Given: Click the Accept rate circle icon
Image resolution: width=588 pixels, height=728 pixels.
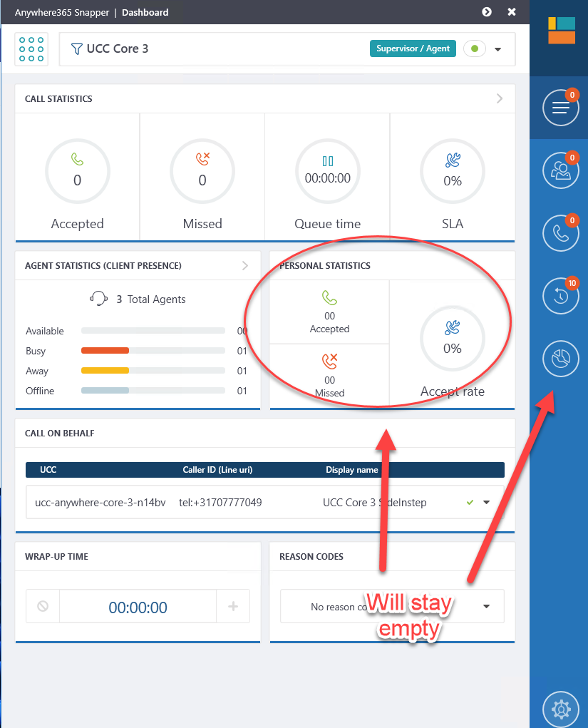Looking at the screenshot, I should coord(453,339).
